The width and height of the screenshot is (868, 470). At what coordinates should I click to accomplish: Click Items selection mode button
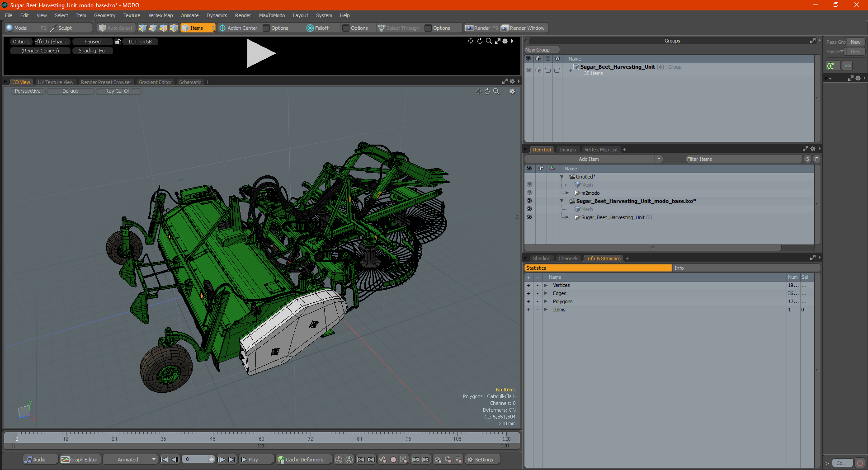tap(198, 28)
